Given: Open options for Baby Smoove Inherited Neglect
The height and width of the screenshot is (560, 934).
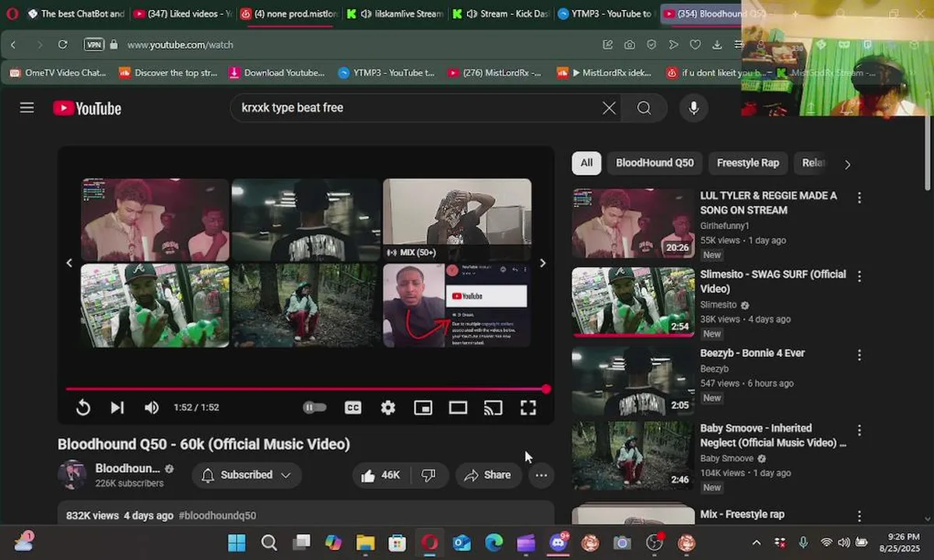Looking at the screenshot, I should (x=859, y=430).
